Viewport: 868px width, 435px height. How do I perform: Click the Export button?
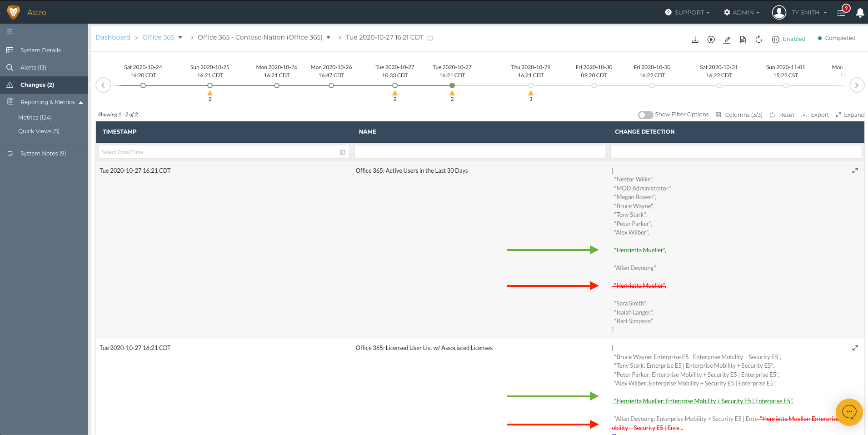click(815, 115)
